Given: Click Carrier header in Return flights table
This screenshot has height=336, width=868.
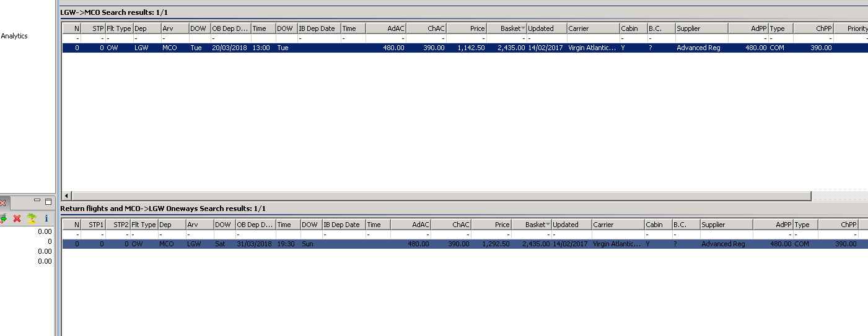Looking at the screenshot, I should point(618,225).
